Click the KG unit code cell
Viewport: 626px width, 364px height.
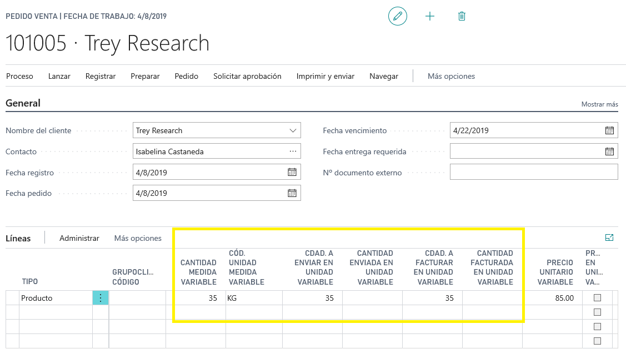point(254,298)
